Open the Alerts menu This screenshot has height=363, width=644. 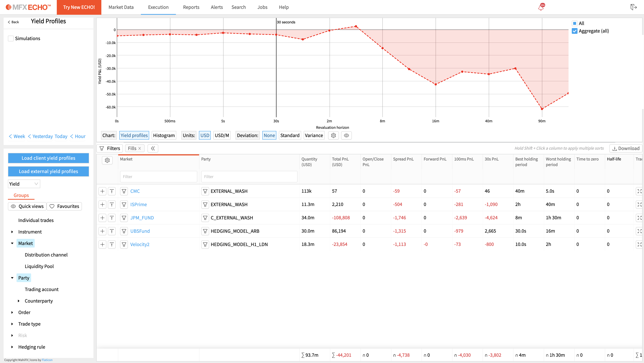click(217, 7)
